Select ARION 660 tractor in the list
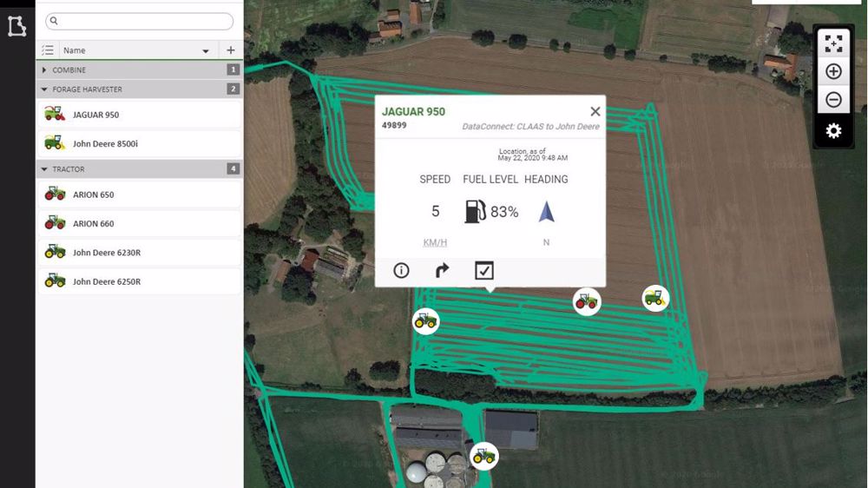This screenshot has height=488, width=868. 140,224
